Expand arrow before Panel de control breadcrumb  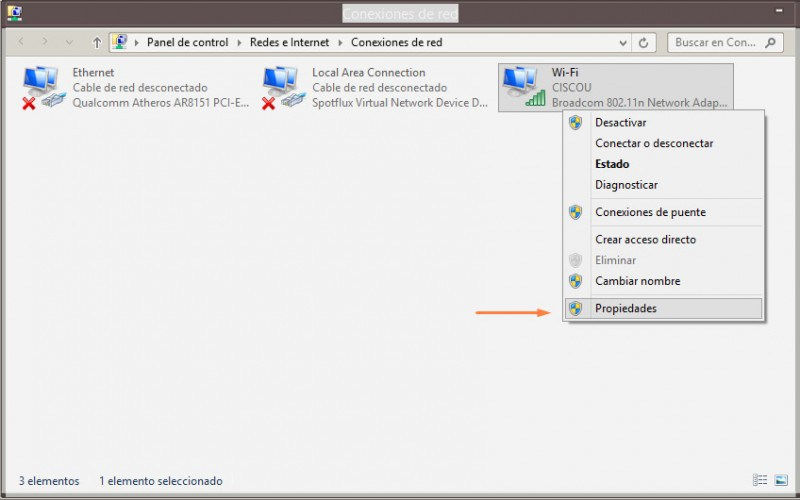[136, 43]
